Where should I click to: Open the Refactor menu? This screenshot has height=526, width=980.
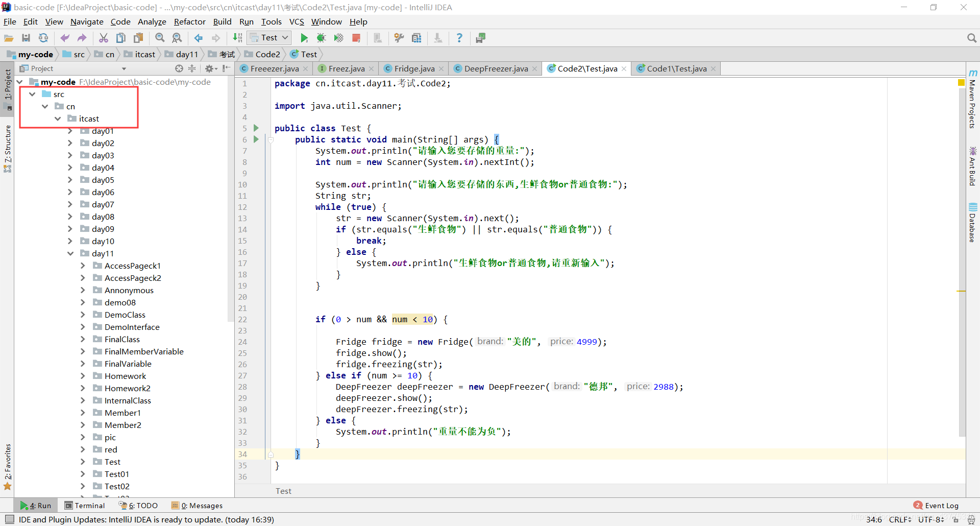189,21
